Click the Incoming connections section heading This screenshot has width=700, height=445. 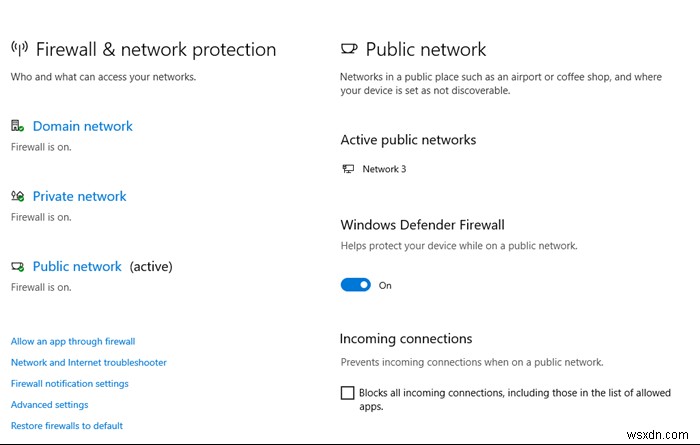pos(406,339)
